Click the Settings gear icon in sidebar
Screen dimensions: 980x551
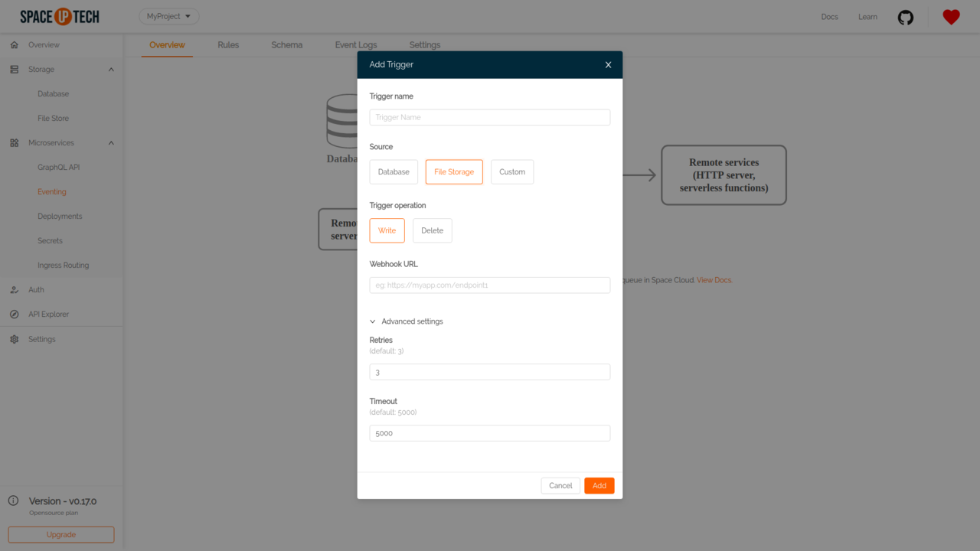[x=15, y=339]
